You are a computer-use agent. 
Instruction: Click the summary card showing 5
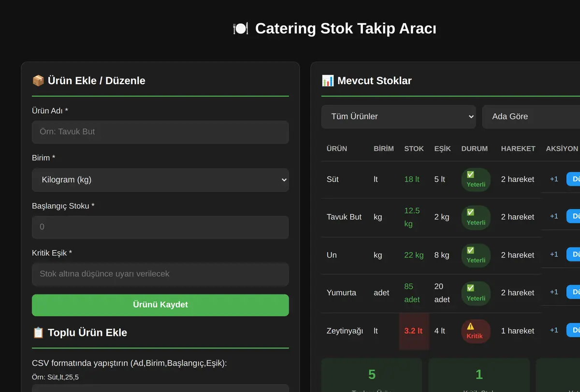(x=372, y=375)
